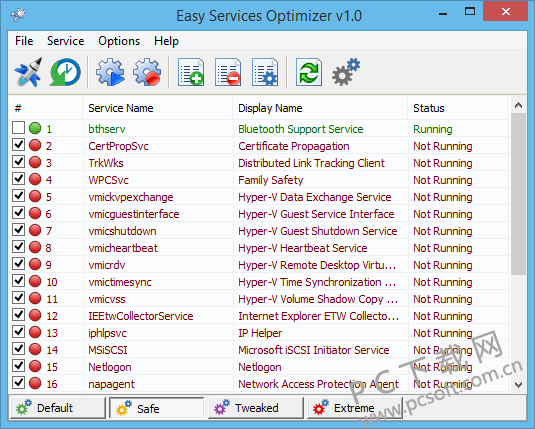Uncheck the TrkWks checkbox
The image size is (535, 429).
pos(18,161)
